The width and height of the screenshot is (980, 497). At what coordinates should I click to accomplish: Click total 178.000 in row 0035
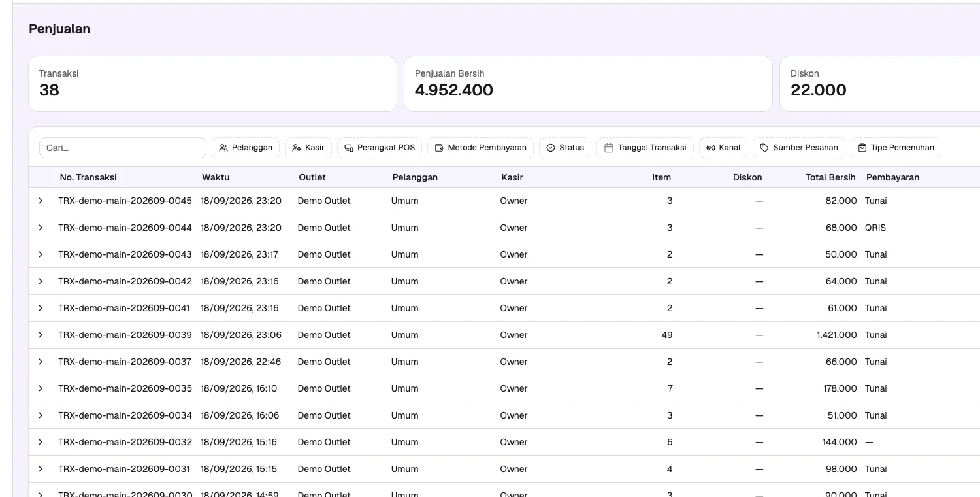point(840,388)
